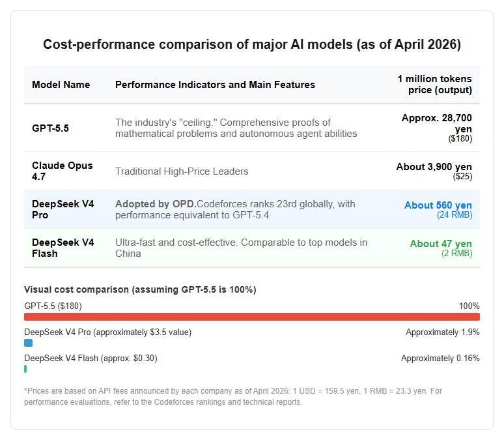Screen dimensions: 504x440
Task: Click the Approximately 1.9% label
Action: [x=443, y=332]
